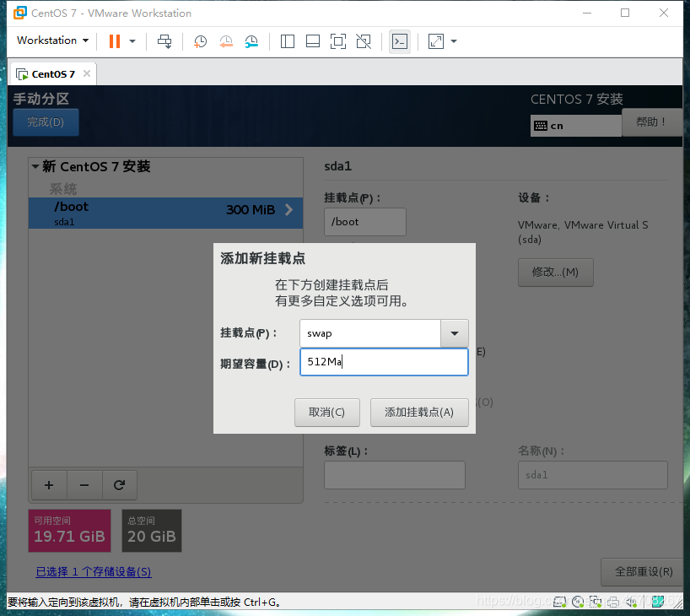Viewport: 690px width, 616px height.
Task: Click the 添加挂载点(A) button
Action: [419, 413]
